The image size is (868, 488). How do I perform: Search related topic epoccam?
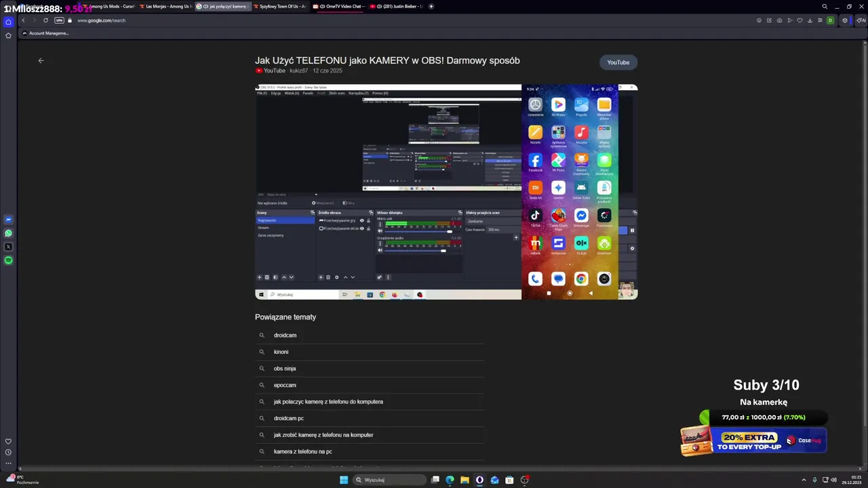pyautogui.click(x=370, y=385)
